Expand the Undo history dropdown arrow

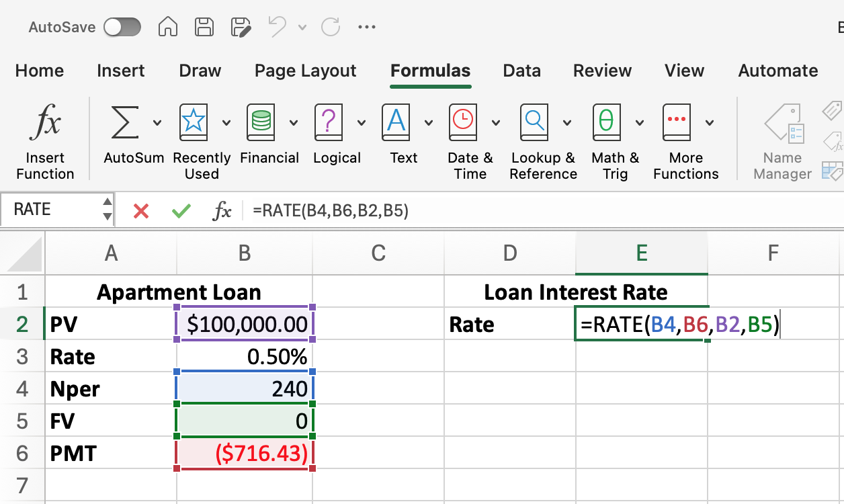point(302,28)
